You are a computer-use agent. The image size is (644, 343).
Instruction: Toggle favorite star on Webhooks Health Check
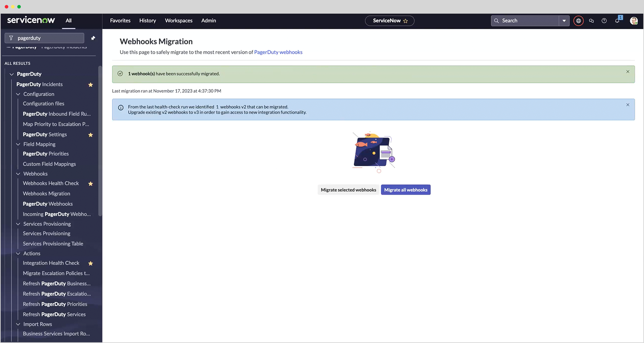(90, 183)
